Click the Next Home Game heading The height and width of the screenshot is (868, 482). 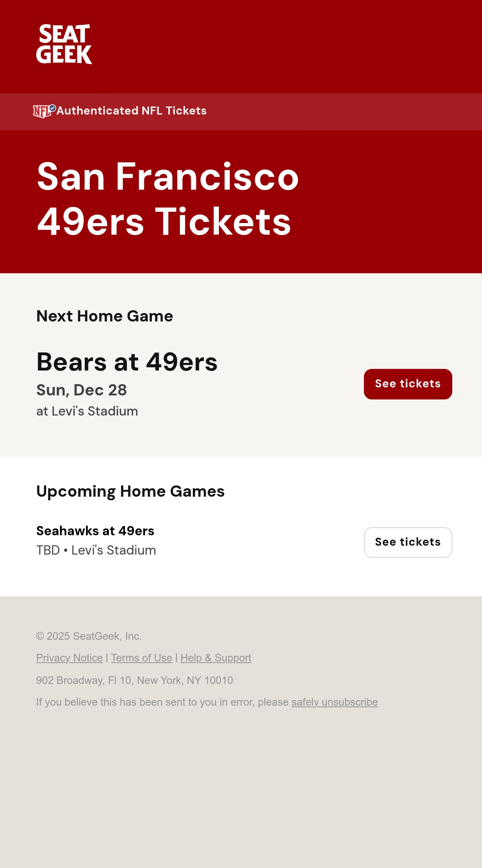point(105,316)
